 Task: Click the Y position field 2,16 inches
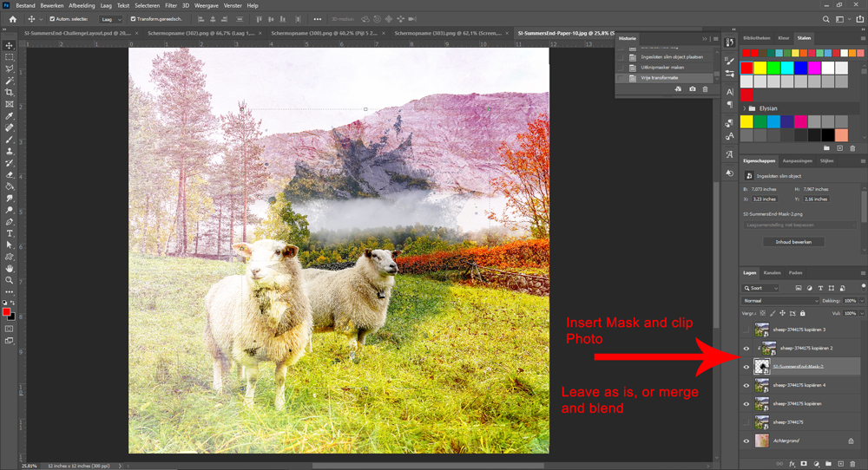click(x=815, y=199)
